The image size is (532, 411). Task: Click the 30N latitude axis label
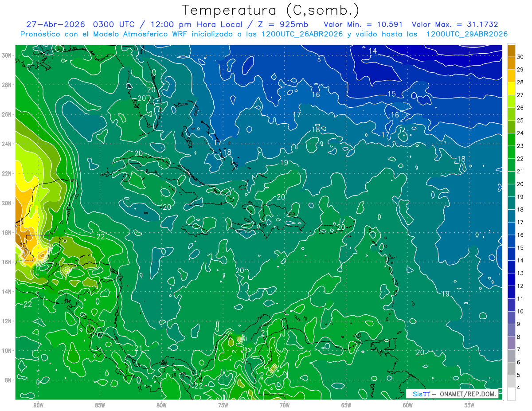[x=7, y=55]
